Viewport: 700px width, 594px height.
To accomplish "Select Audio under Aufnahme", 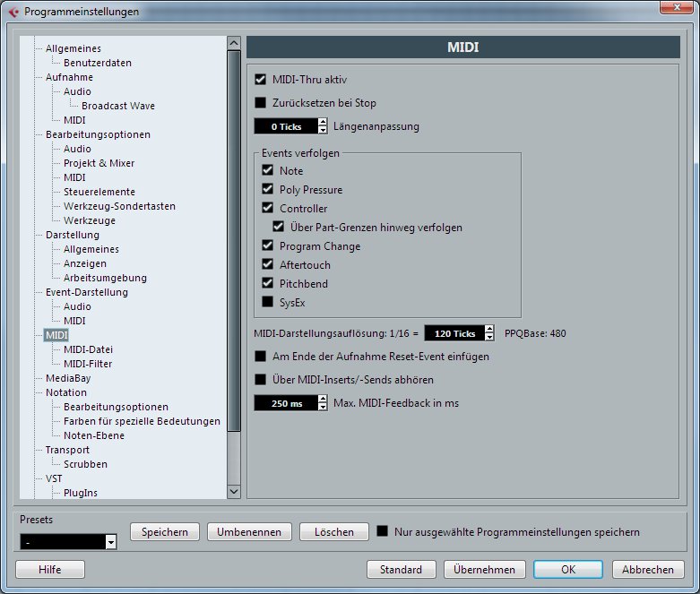I will pyautogui.click(x=77, y=91).
